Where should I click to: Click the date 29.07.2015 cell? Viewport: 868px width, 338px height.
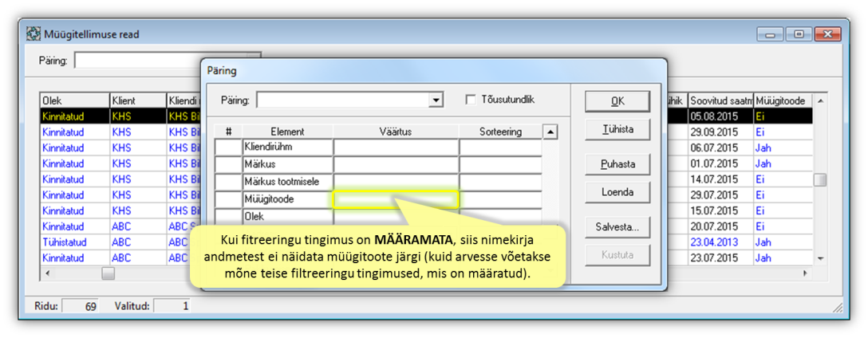[720, 195]
